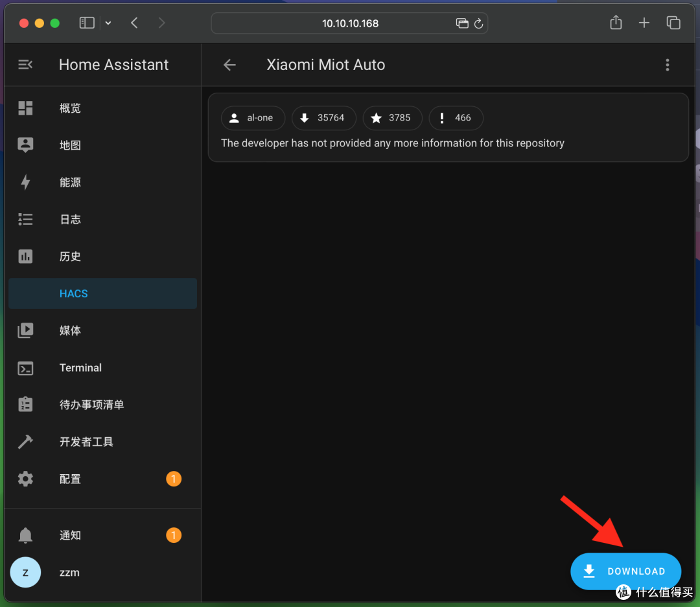The width and height of the screenshot is (700, 607).
Task: Reload the page in Safari
Action: point(478,23)
